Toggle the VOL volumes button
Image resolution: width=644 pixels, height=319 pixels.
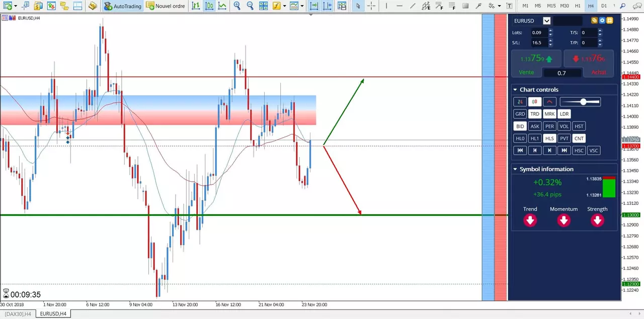565,126
